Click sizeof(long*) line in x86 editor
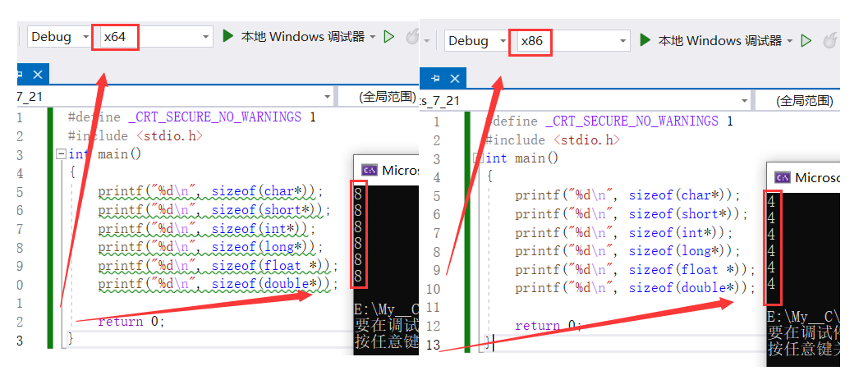The width and height of the screenshot is (868, 389). click(x=627, y=250)
